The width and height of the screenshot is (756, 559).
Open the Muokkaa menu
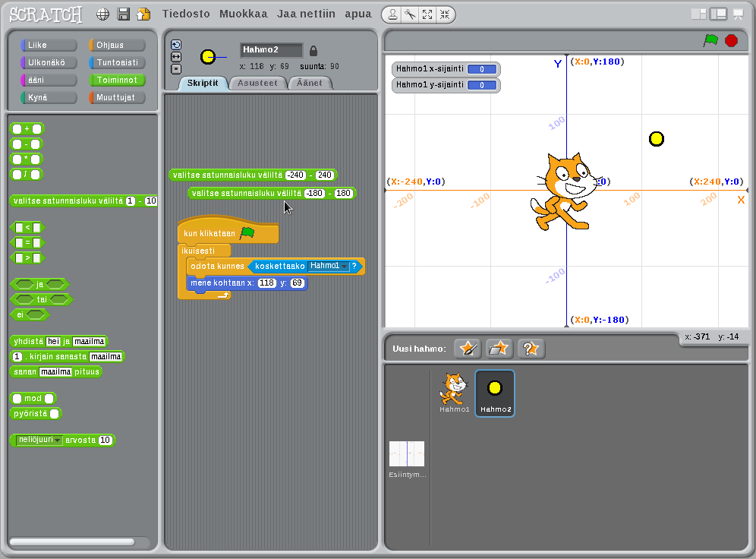pos(244,14)
